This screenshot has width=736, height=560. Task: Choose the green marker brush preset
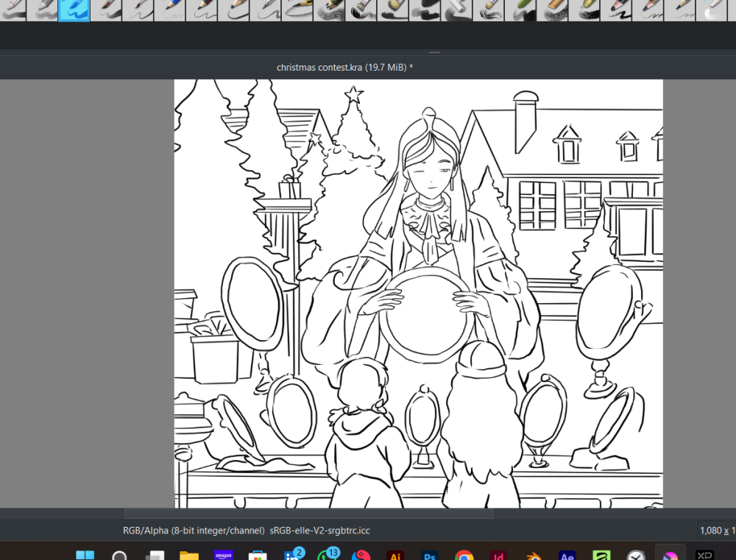click(x=521, y=10)
